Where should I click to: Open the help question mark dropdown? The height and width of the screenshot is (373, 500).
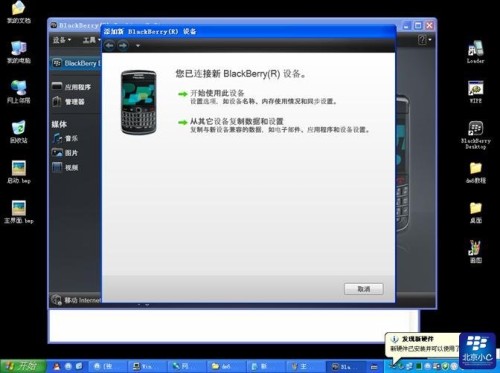[424, 40]
